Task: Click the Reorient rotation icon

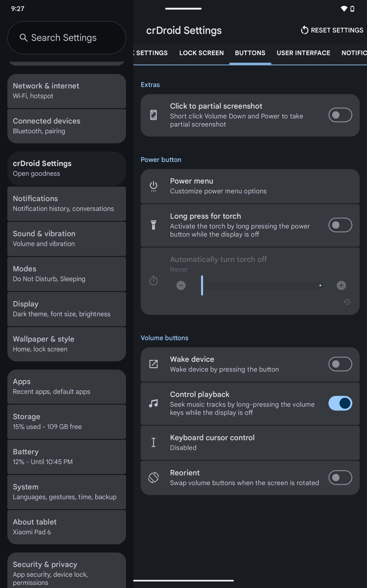Action: pos(153,478)
